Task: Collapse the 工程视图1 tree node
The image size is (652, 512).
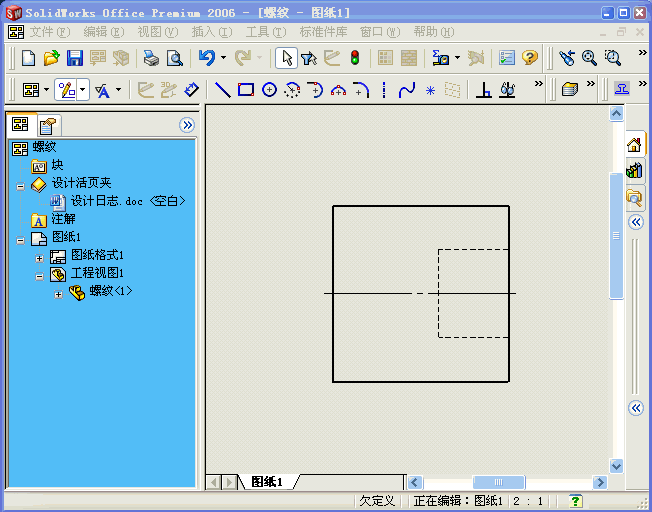Action: click(x=40, y=277)
